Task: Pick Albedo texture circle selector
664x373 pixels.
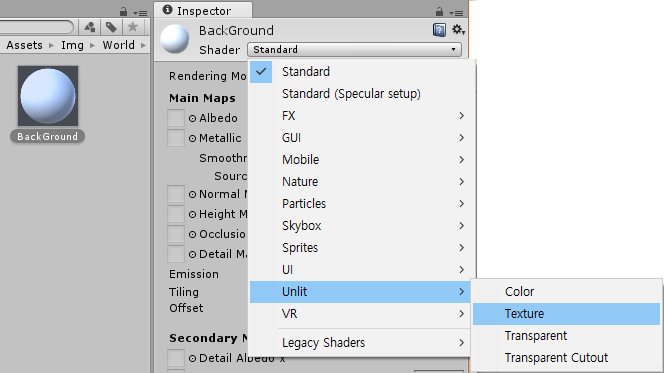Action: point(192,119)
